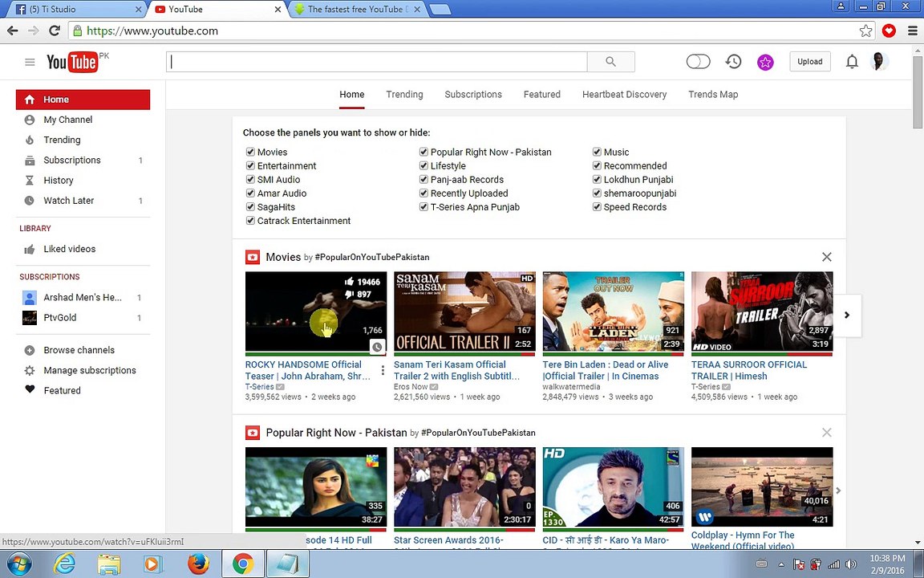Uncheck the Movies panel checkbox
The width and height of the screenshot is (924, 578).
250,152
